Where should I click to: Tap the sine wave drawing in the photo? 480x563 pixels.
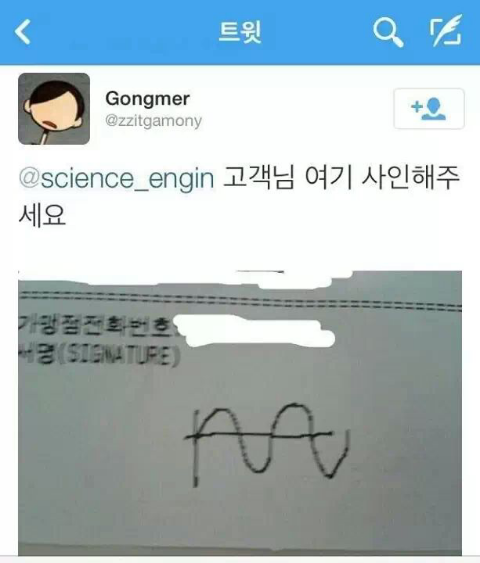point(266,444)
